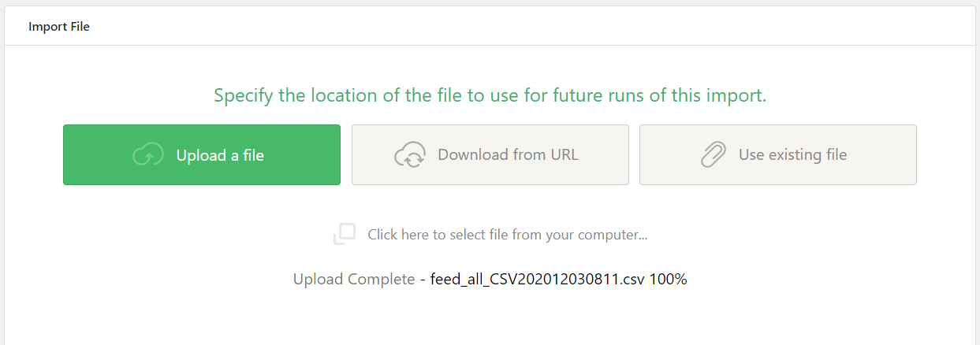Click the cloud upload icon
980x345 pixels.
click(x=147, y=155)
